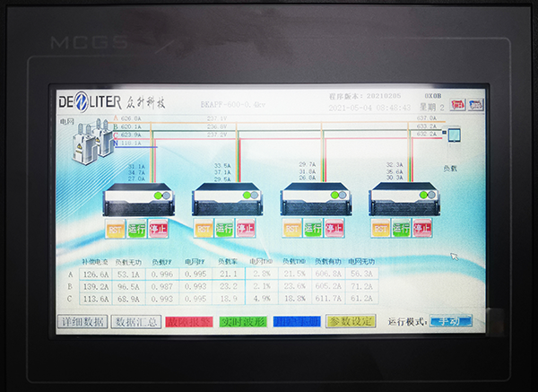Click the blue history button beside 实时波形
Screen dimensions: 538x392
[x=297, y=321]
